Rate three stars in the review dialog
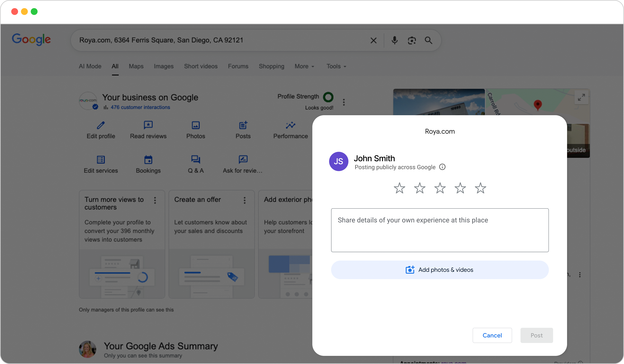The image size is (624, 364). point(440,188)
